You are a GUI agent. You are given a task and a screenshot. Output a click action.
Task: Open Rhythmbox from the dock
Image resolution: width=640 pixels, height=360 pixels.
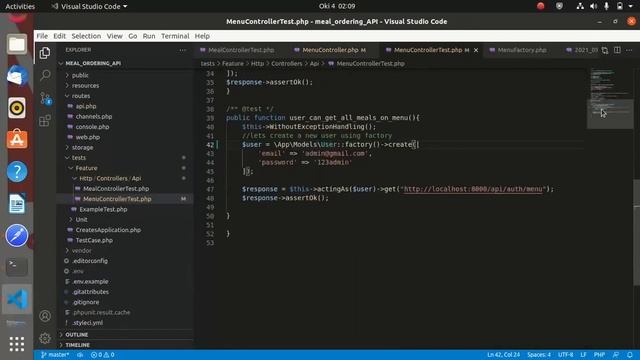pyautogui.click(x=17, y=108)
